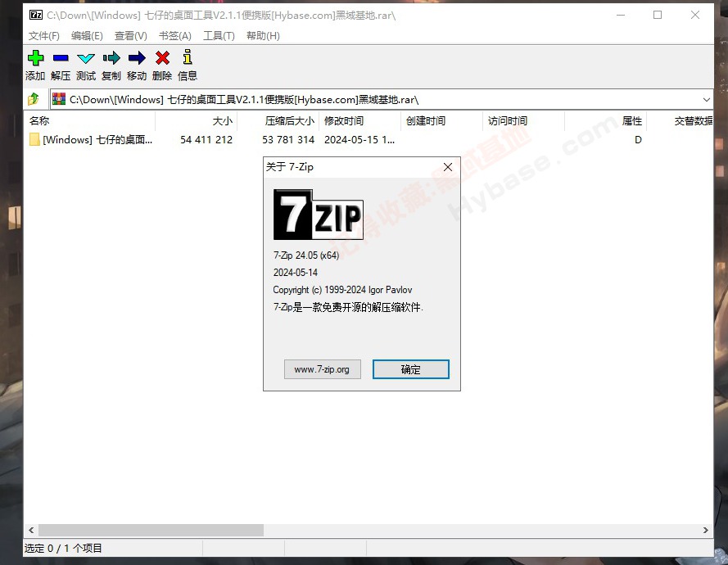
Task: Click the size value 54 411 212
Action: tap(206, 140)
